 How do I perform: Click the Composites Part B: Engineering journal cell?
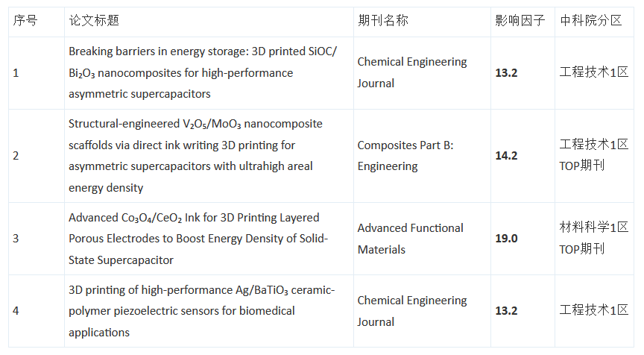point(405,156)
